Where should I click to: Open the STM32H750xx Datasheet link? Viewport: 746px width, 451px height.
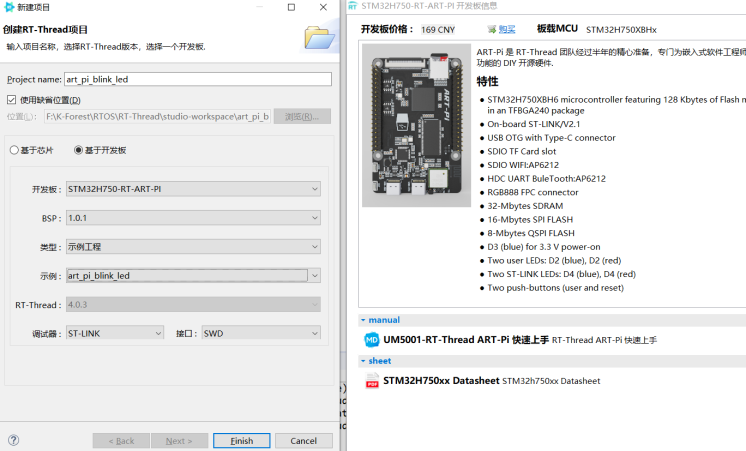point(441,381)
